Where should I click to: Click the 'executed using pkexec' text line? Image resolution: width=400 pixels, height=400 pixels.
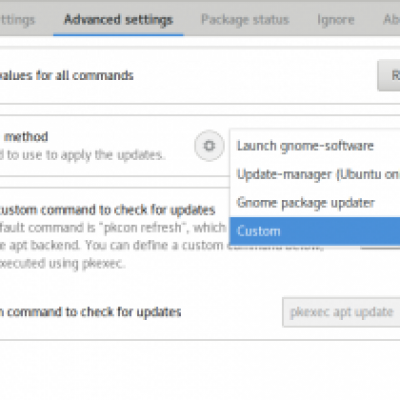click(62, 264)
